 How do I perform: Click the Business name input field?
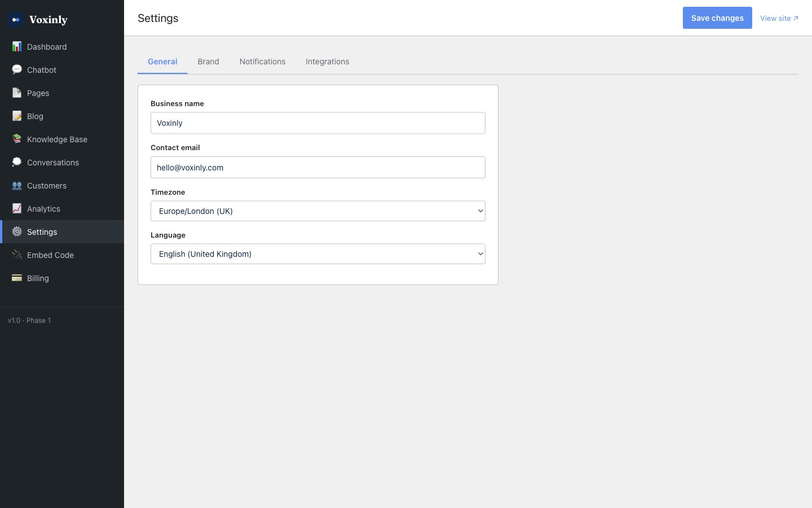tap(318, 123)
